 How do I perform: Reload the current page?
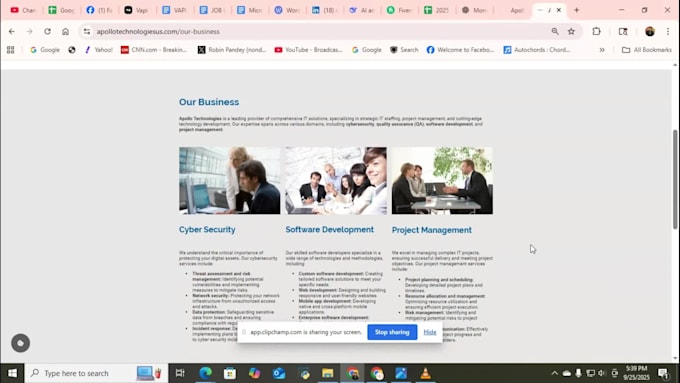pyautogui.click(x=47, y=31)
